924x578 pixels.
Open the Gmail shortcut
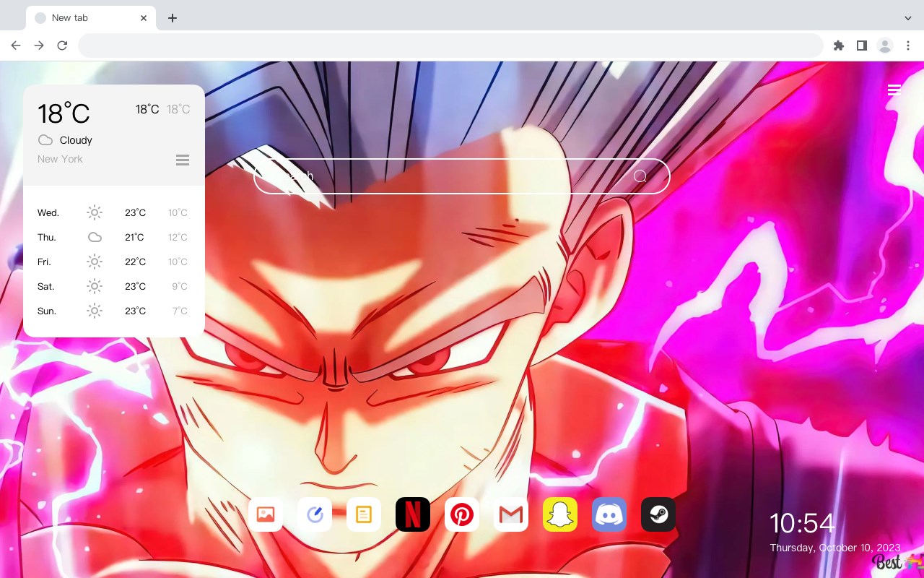click(x=511, y=514)
